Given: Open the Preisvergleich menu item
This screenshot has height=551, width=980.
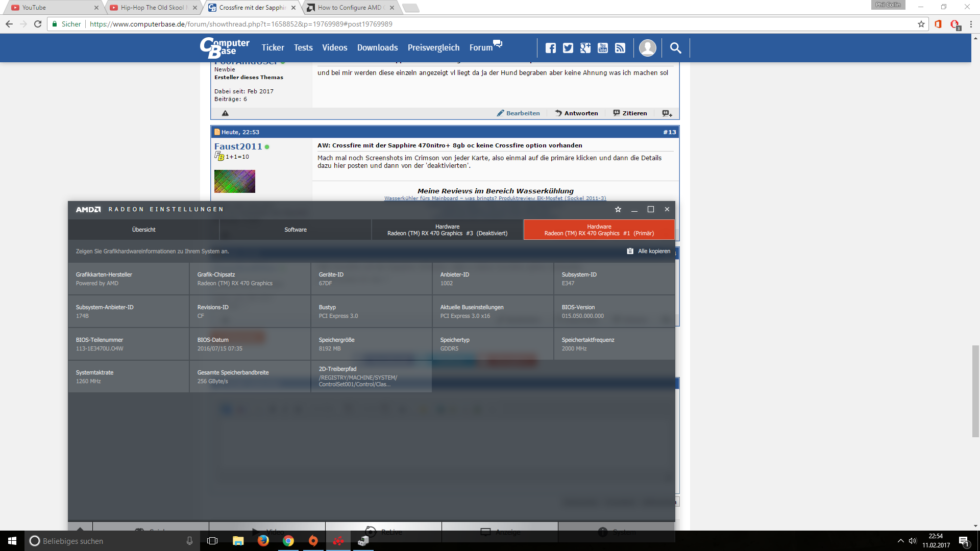Looking at the screenshot, I should [x=433, y=47].
